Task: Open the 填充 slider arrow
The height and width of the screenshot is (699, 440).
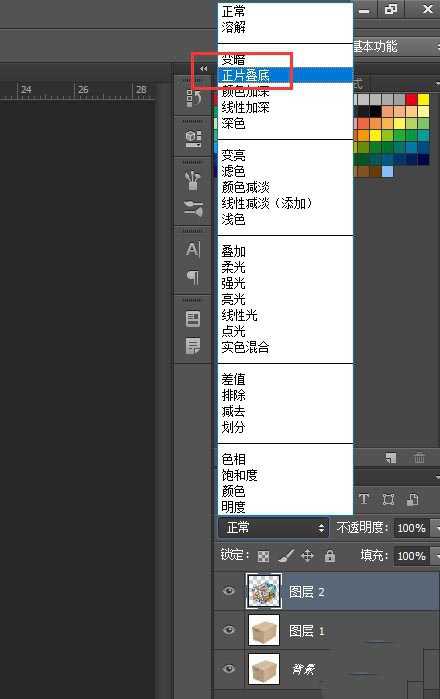Action: (x=436, y=556)
